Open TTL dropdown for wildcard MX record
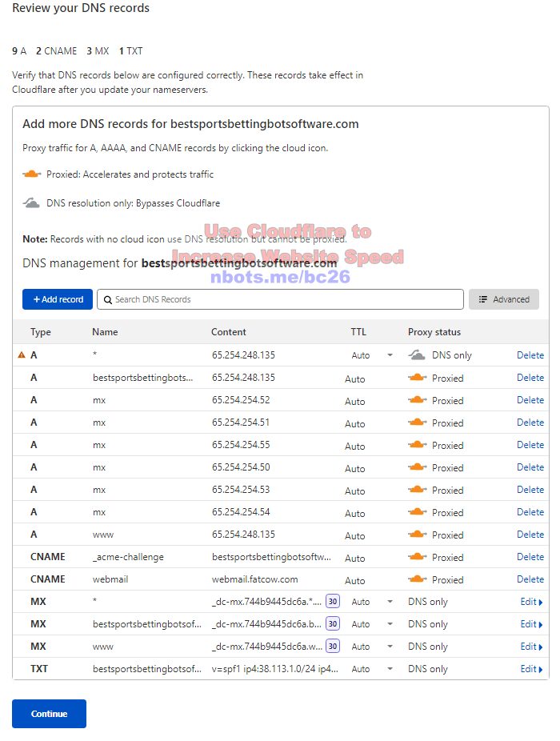Viewport: 560px width, 741px height. 390,602
